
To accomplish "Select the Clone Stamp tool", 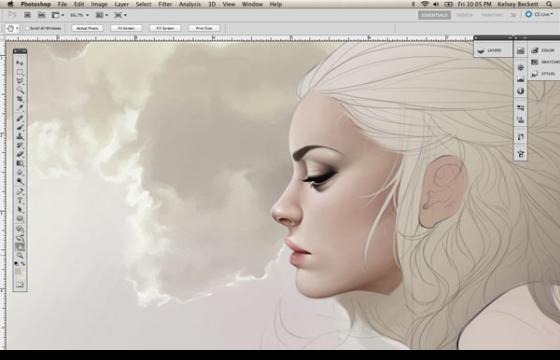I will coord(20,136).
